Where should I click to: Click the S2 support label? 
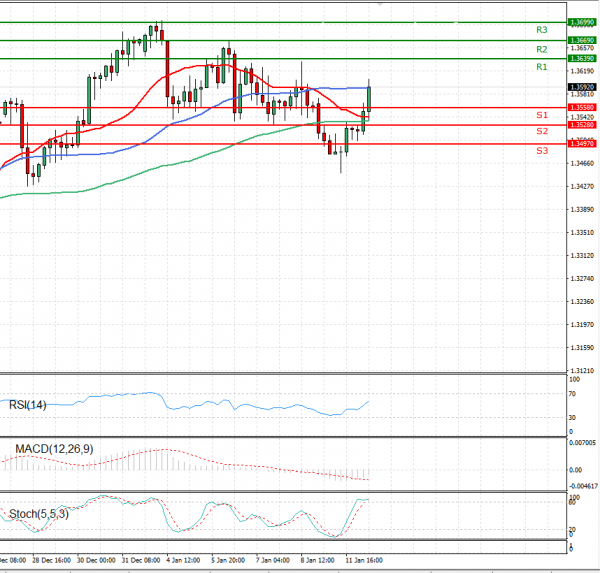[541, 131]
